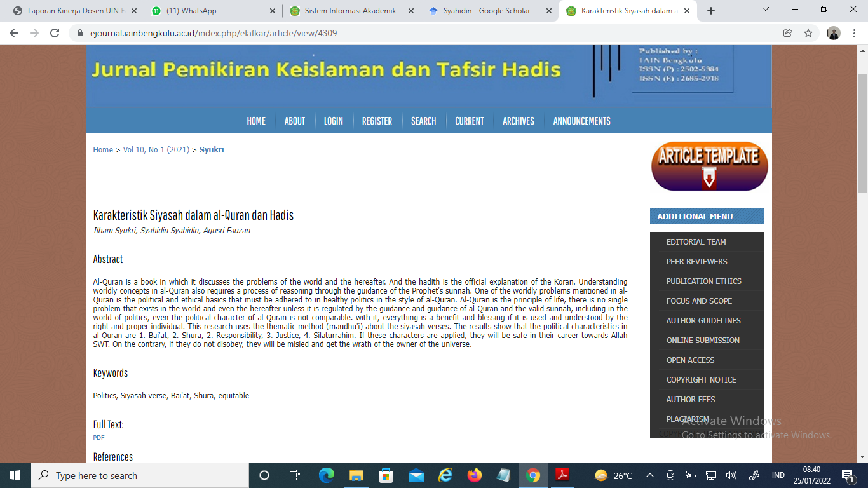Expand the tab search chevron dropdown
This screenshot has height=488, width=868.
point(766,10)
